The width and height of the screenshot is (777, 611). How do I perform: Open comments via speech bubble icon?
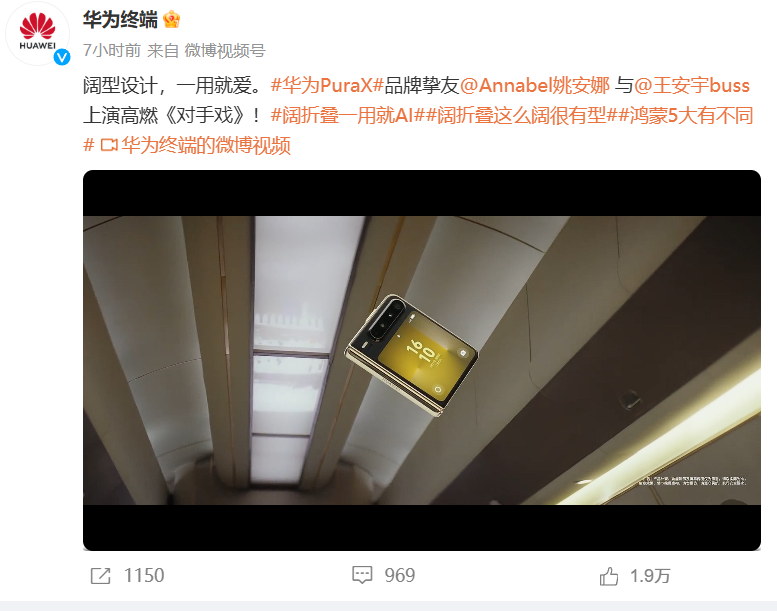pos(362,575)
